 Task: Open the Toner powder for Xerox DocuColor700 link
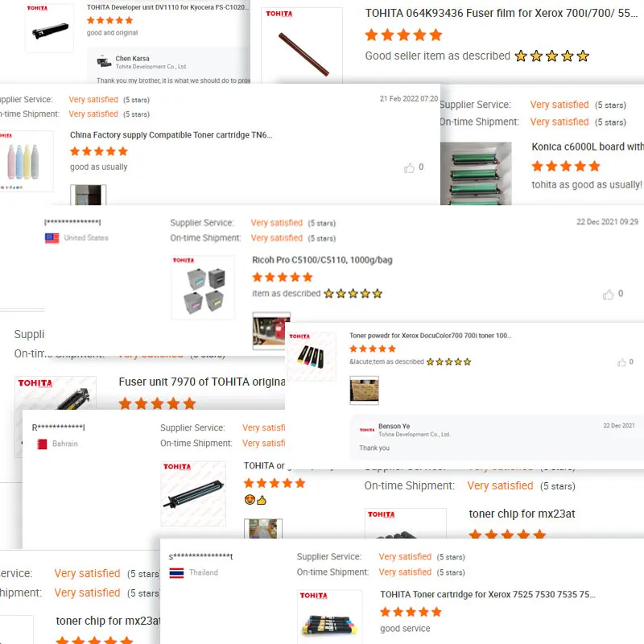coord(430,336)
